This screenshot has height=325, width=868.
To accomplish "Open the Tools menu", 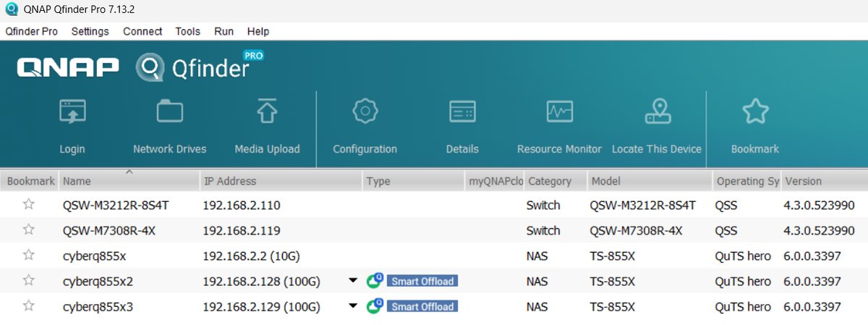I will (x=187, y=31).
